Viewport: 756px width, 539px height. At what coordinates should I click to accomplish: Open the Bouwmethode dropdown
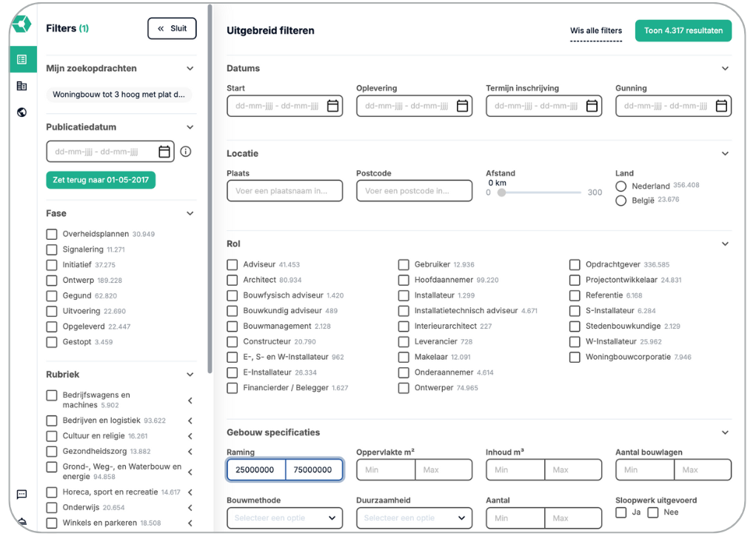pos(284,518)
